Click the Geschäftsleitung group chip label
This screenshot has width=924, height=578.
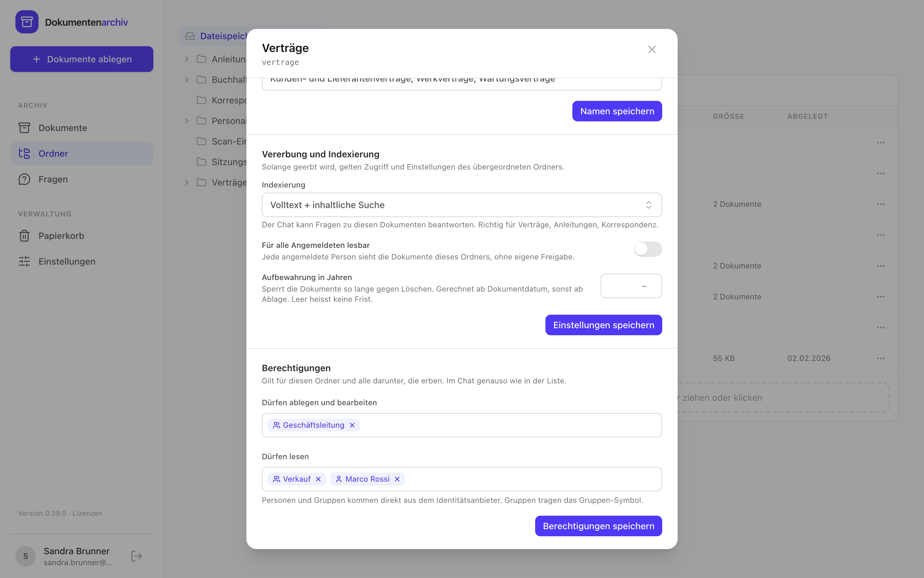[x=313, y=425]
